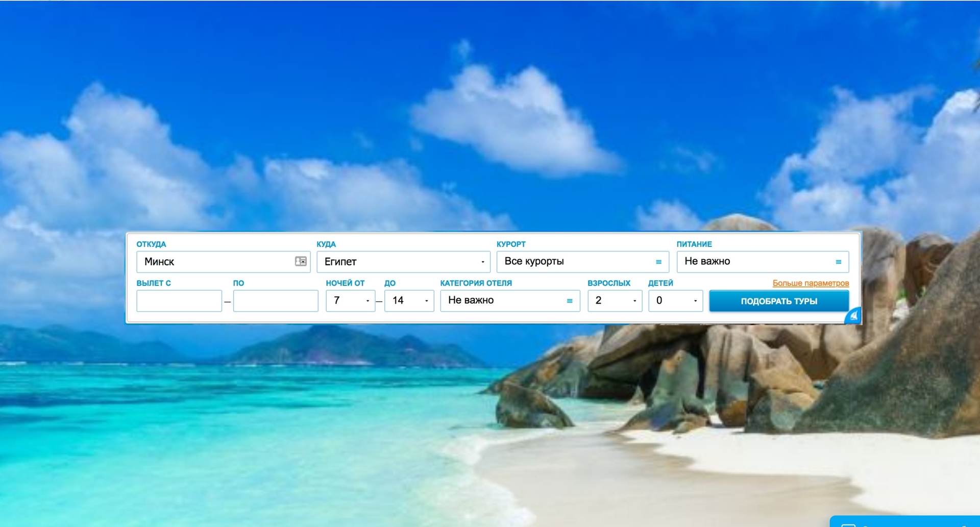Open the Больше параметров link

[811, 283]
